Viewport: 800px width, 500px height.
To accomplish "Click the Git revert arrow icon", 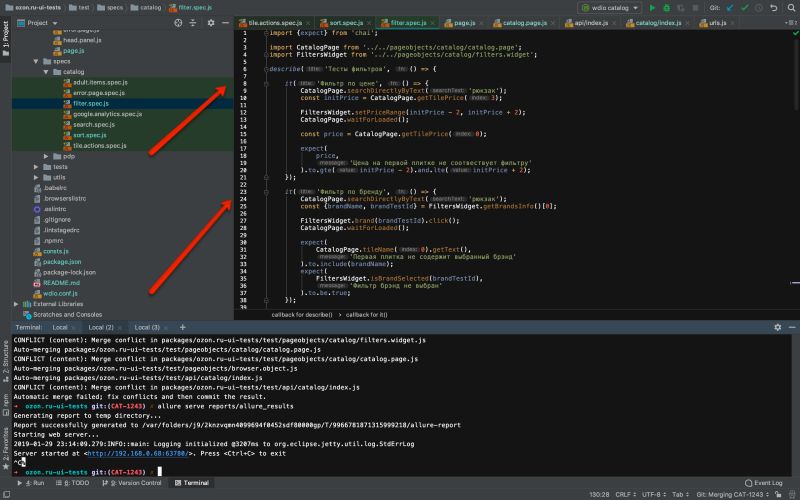I will tap(774, 8).
